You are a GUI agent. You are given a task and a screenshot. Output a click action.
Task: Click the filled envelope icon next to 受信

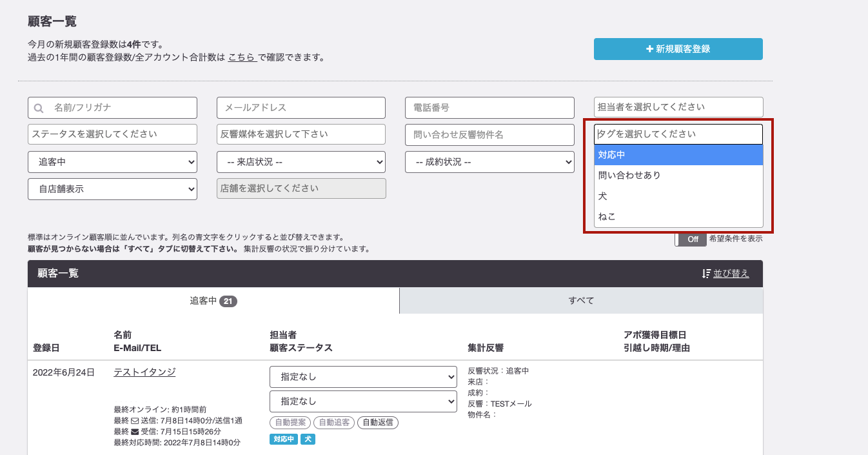coord(135,432)
